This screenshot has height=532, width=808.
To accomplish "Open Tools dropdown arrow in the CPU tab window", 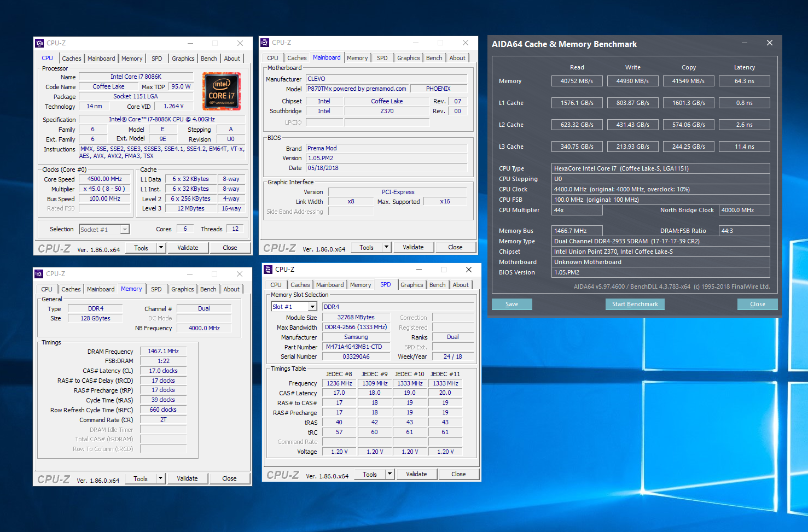I will (x=161, y=248).
